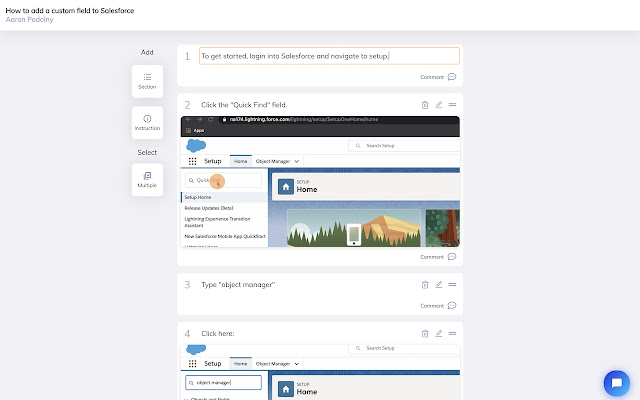Click the app launcher grid in step 2 screenshot
The image size is (640, 400).
pos(192,161)
